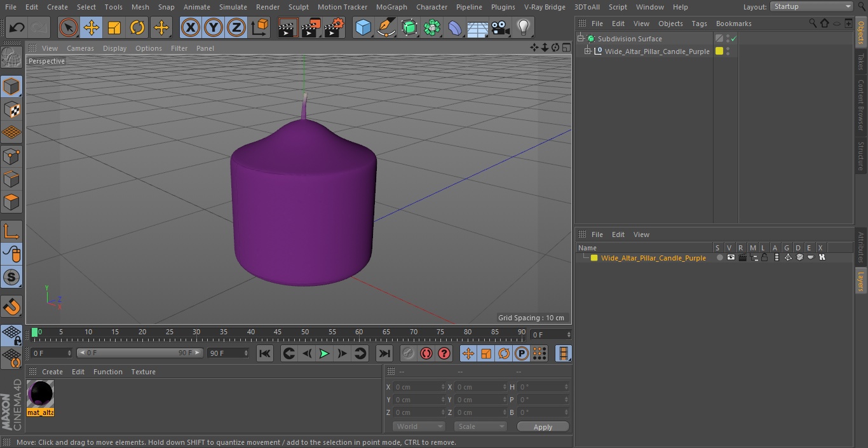Toggle Subdivision Surface enabled checkmark
Viewport: 868px width, 448px height.
[733, 39]
